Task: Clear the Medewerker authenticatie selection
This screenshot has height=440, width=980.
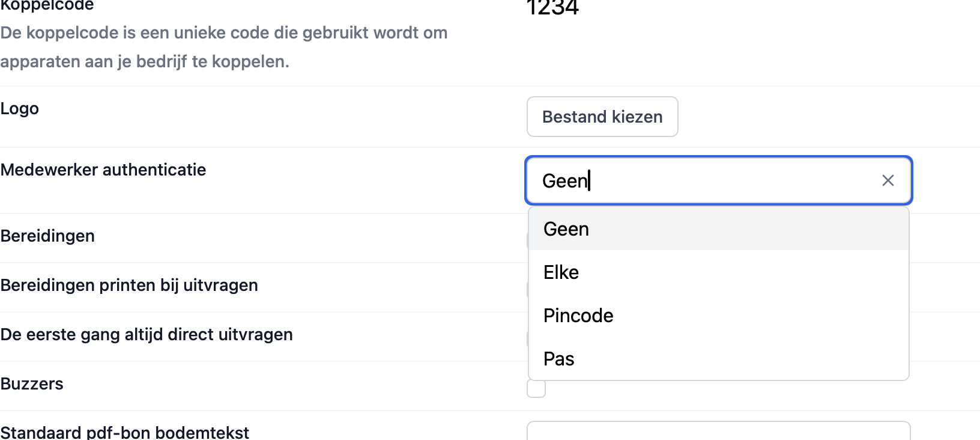Action: pyautogui.click(x=888, y=180)
